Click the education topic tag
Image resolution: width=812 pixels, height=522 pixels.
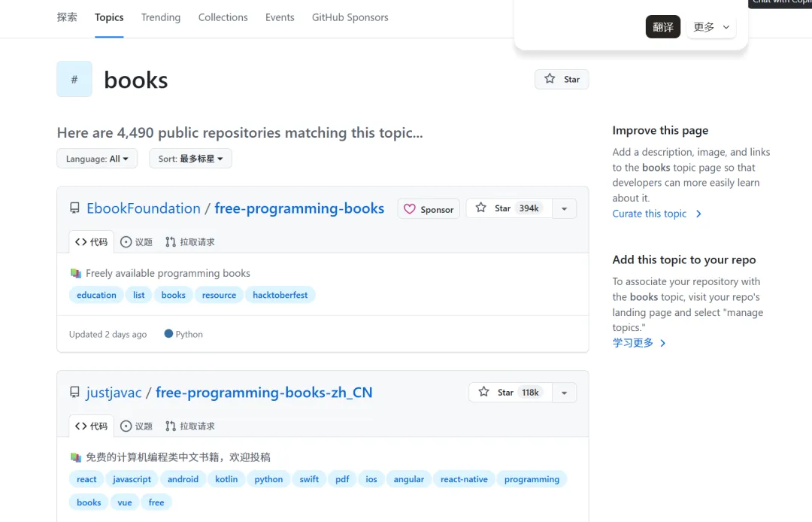pyautogui.click(x=96, y=295)
